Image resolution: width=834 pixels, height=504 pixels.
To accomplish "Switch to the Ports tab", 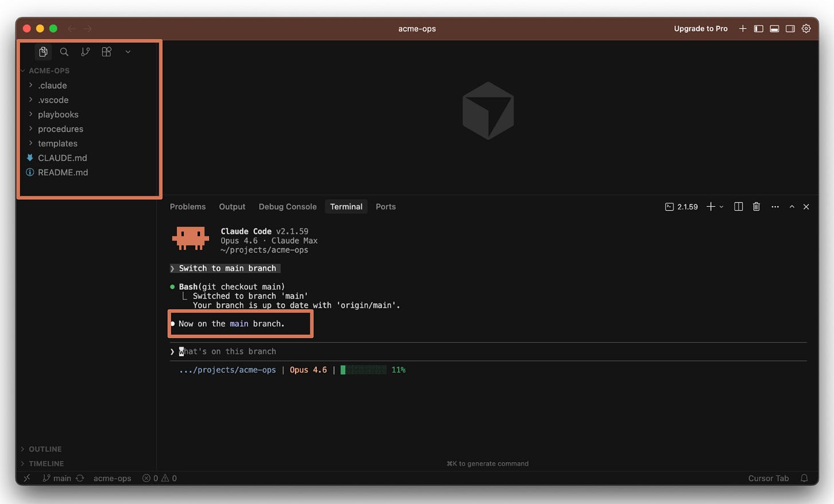I will click(x=385, y=207).
